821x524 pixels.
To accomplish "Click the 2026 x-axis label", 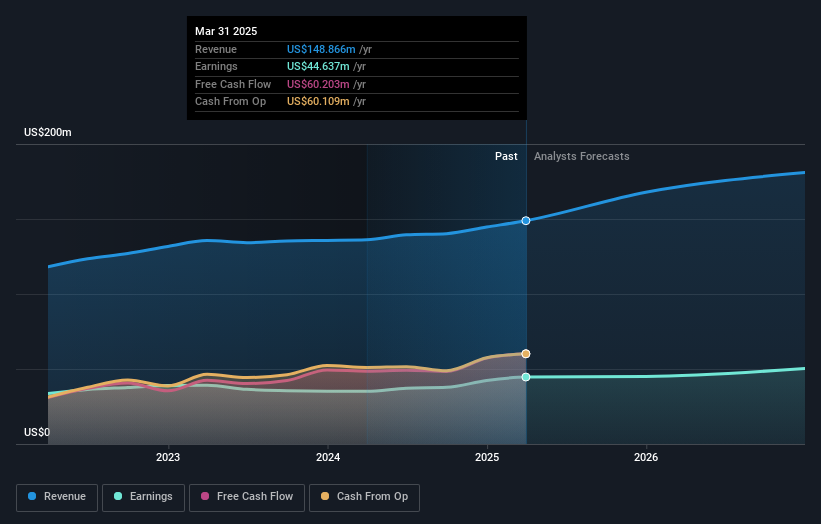I will (646, 457).
